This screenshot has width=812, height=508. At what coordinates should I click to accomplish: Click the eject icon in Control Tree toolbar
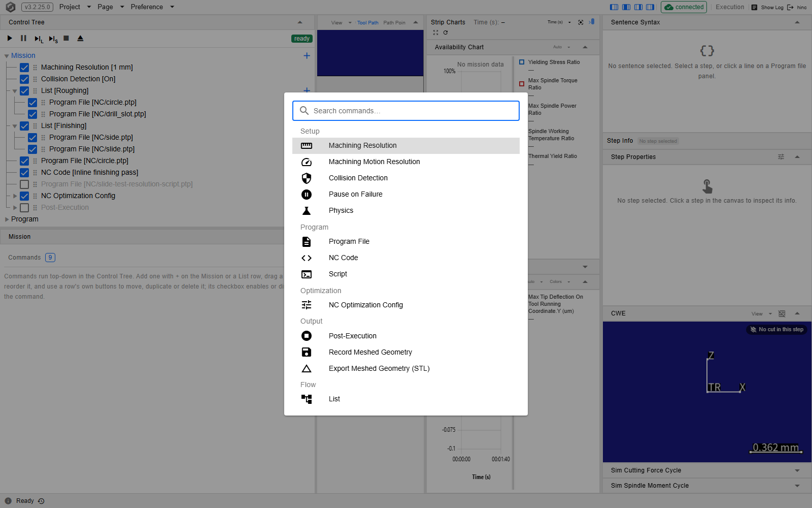pyautogui.click(x=80, y=39)
